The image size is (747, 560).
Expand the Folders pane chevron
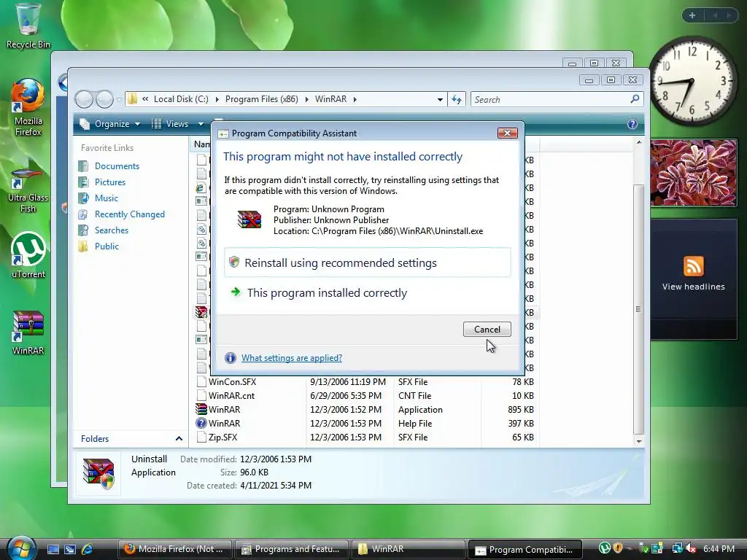179,438
